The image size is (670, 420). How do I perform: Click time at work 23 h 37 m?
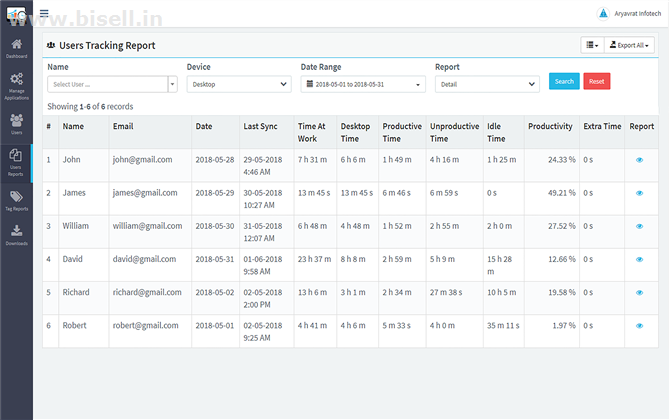click(x=314, y=259)
